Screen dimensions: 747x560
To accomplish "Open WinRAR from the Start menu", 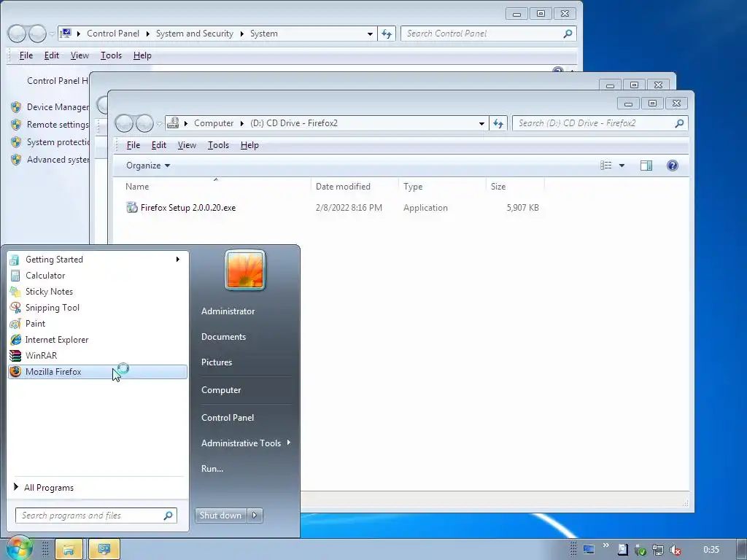I will click(98, 356).
